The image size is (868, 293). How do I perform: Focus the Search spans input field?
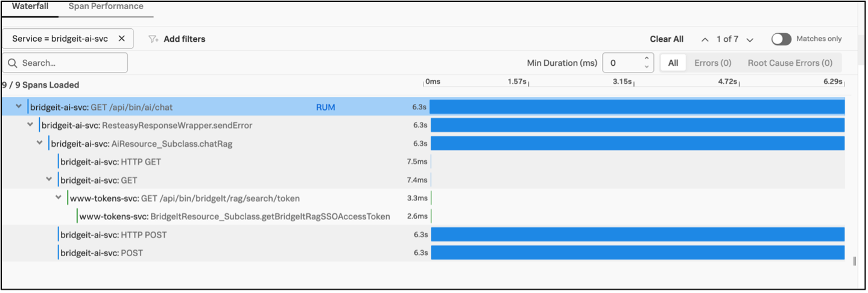(x=71, y=63)
